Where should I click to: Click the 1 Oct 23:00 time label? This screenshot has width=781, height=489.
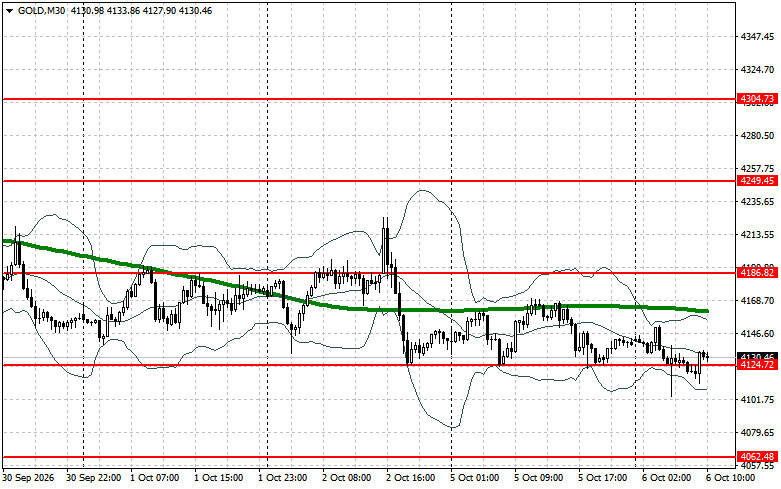pyautogui.click(x=282, y=478)
